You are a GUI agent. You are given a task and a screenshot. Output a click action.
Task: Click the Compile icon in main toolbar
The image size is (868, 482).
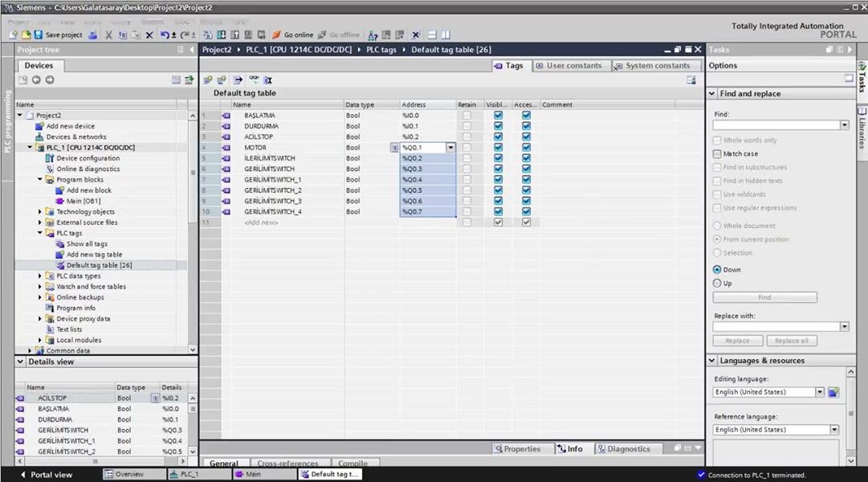click(x=208, y=35)
